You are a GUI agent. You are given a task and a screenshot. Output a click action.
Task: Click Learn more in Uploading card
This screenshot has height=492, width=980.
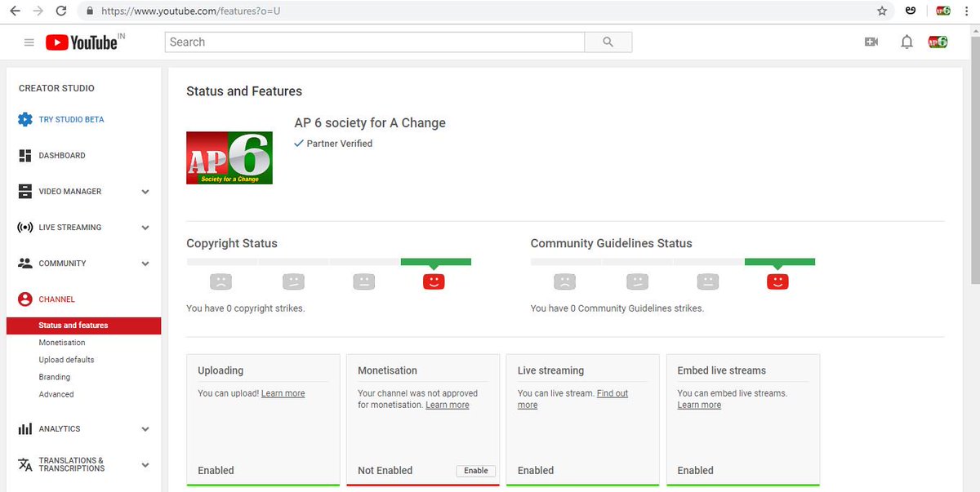coord(283,393)
